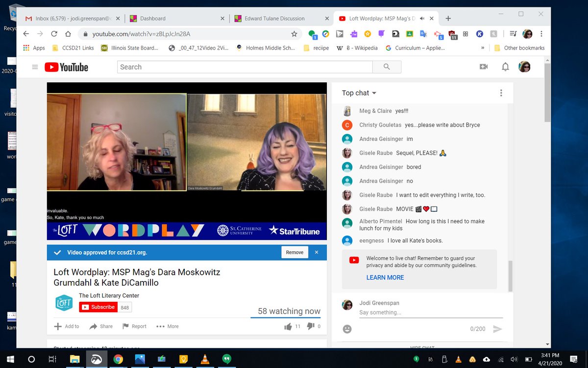Click the like ratio bar

286,318
